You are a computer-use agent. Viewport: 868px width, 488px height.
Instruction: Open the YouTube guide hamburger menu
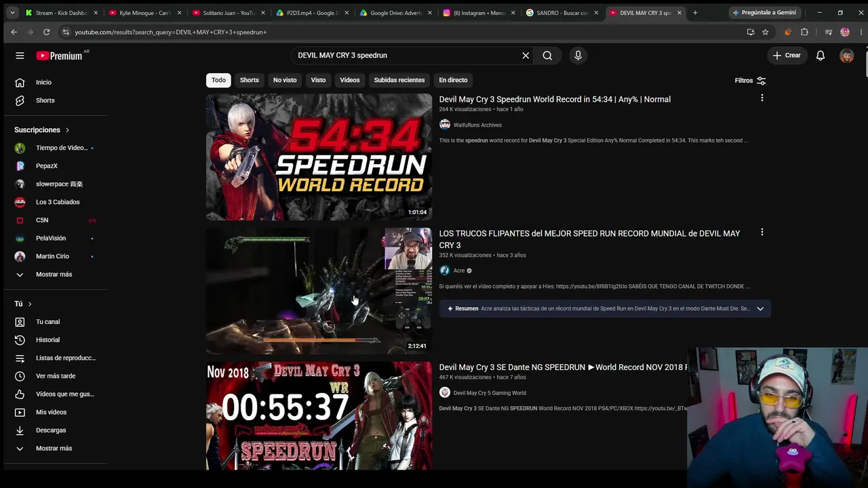pyautogui.click(x=20, y=56)
